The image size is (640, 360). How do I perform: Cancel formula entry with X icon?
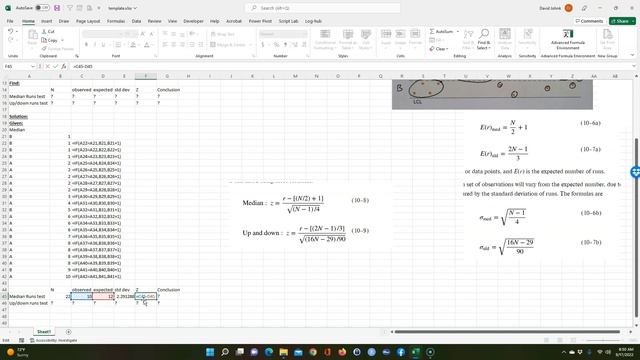click(x=48, y=66)
